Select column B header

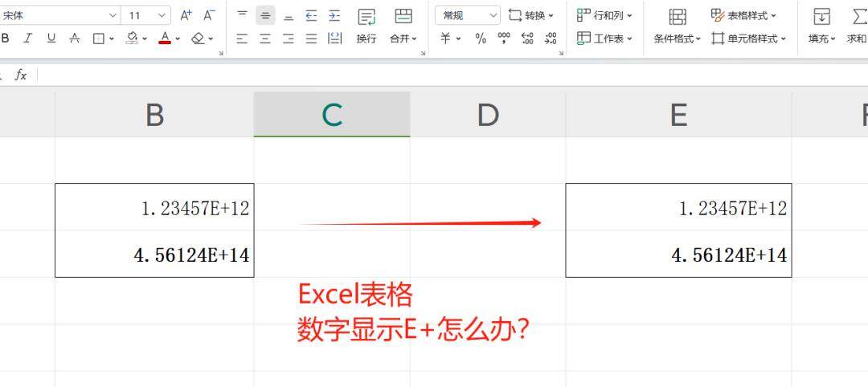pos(154,115)
